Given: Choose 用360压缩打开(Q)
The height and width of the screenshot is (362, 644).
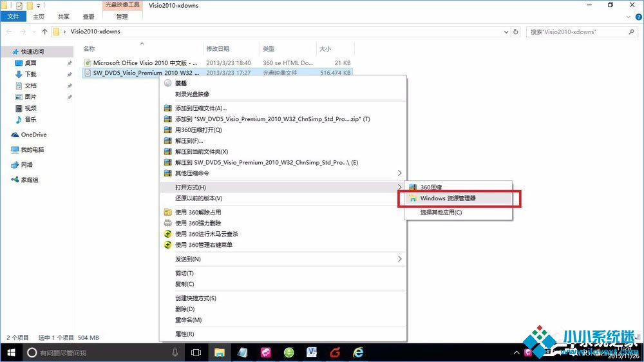Looking at the screenshot, I should click(283, 130).
